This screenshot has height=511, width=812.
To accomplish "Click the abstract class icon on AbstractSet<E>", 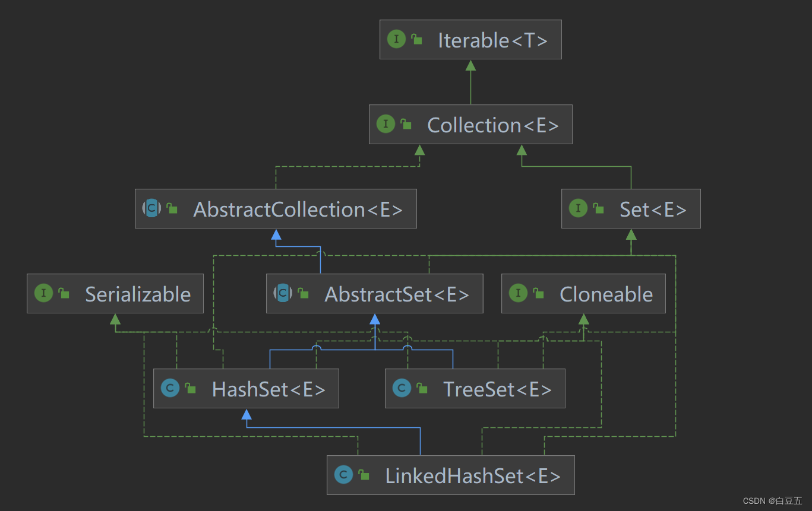I will (x=283, y=293).
